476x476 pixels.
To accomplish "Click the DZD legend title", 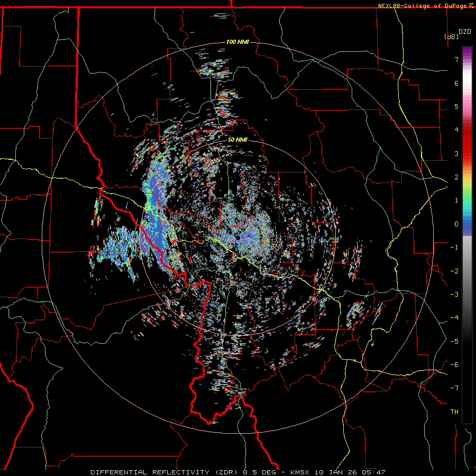I will pos(465,31).
